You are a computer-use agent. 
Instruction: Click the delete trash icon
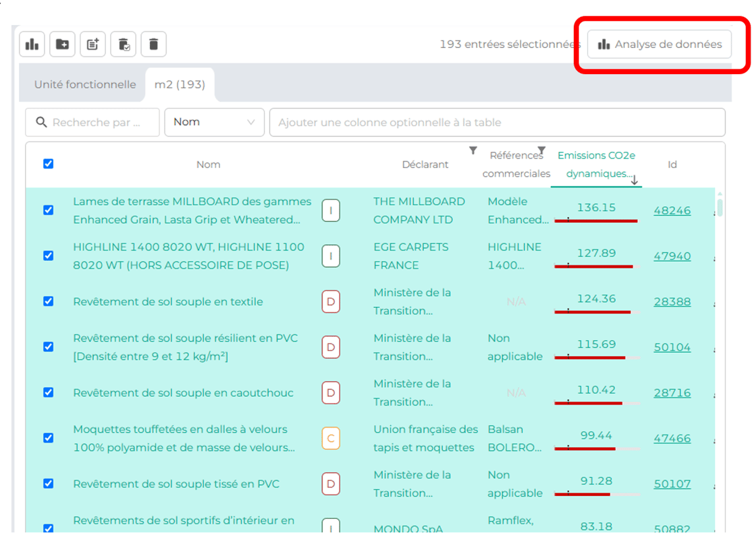[154, 45]
